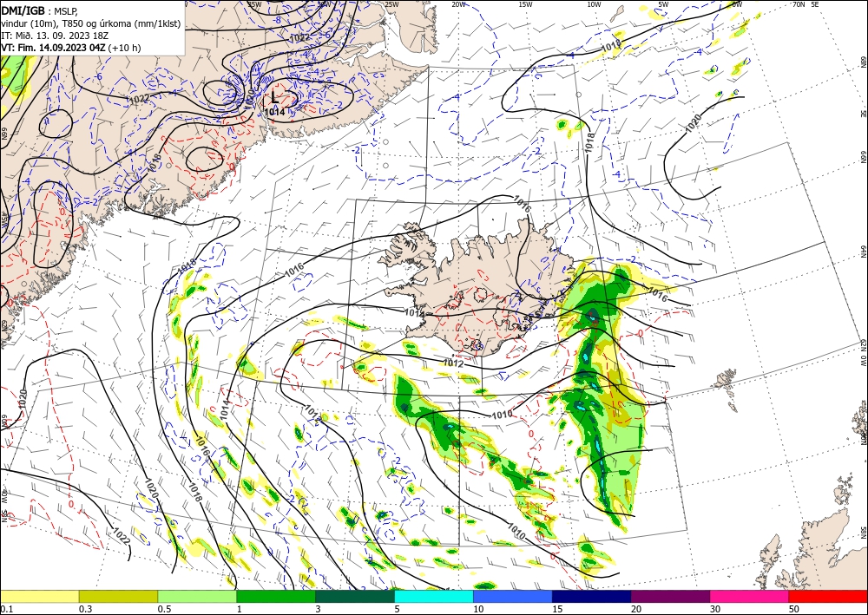Screen dimensions: 868x615
Task: Click the '5W' longitude label at top
Action: [663, 4]
